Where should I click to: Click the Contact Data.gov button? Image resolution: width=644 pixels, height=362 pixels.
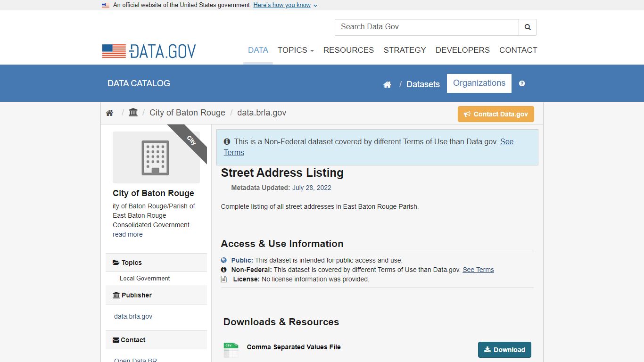tap(496, 114)
